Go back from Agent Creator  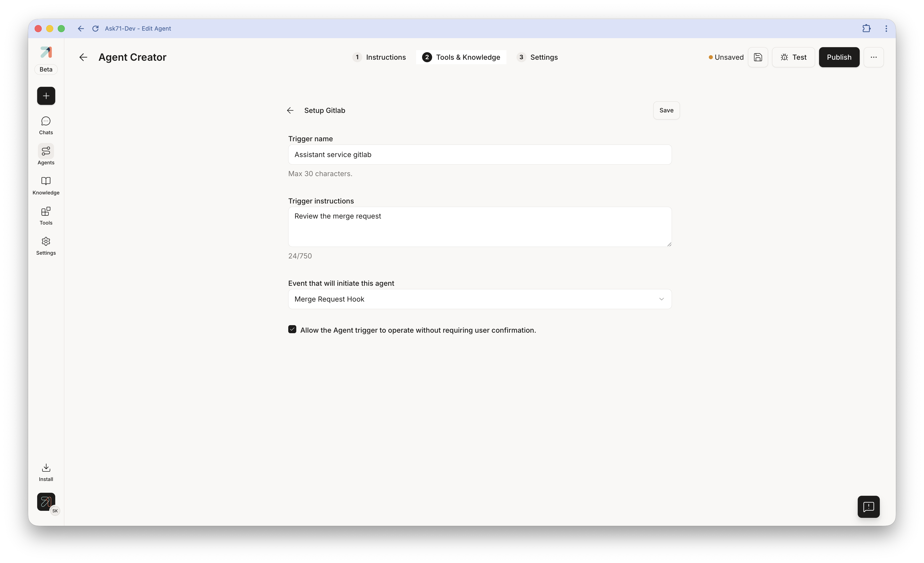(x=83, y=57)
